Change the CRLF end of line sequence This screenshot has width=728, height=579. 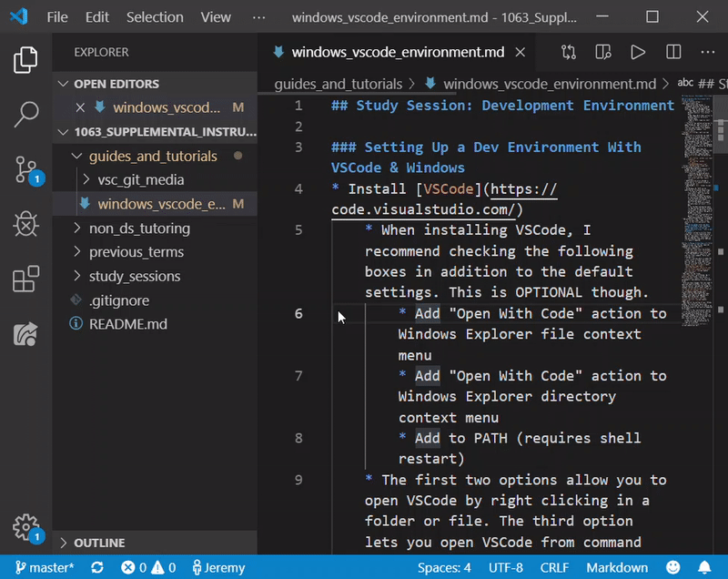coord(554,567)
